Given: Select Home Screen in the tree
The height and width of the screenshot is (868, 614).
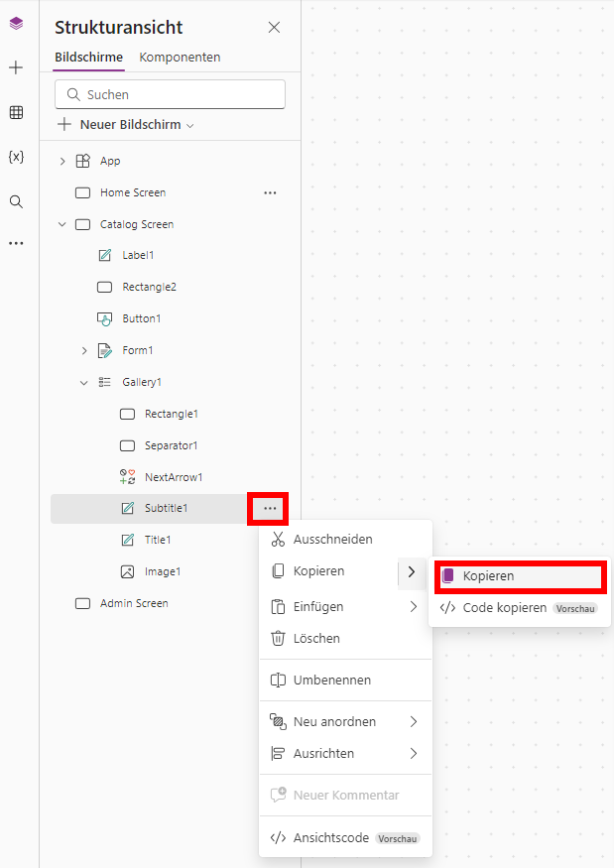Looking at the screenshot, I should pyautogui.click(x=133, y=192).
